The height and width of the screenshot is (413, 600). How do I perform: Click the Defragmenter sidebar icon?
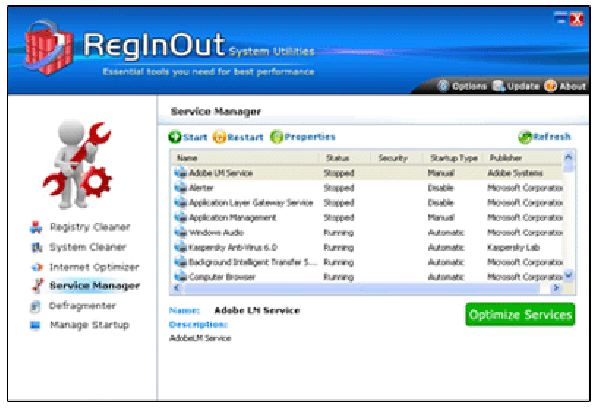tap(35, 306)
